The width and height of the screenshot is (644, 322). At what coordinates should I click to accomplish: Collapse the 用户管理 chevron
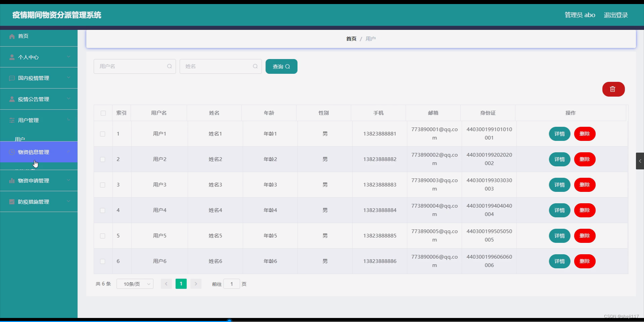point(69,120)
